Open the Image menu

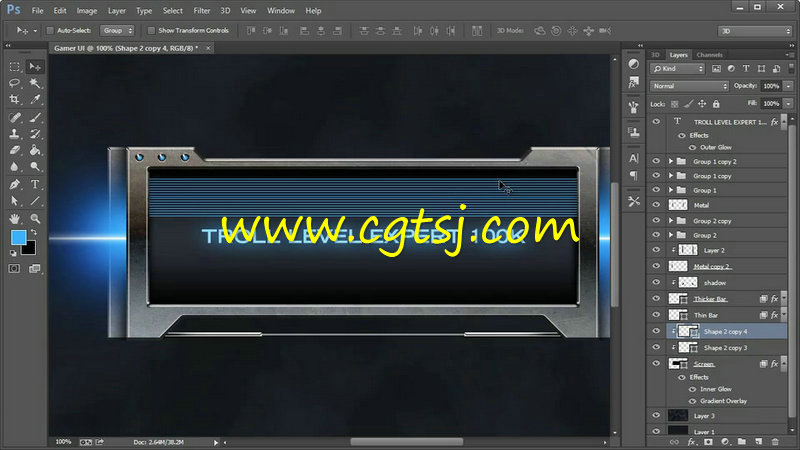point(87,11)
